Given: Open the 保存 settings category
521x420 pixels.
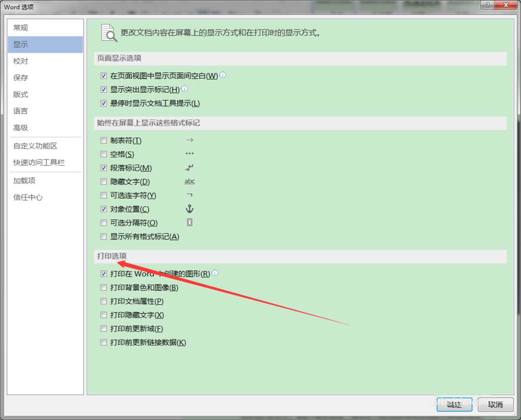Looking at the screenshot, I should [x=45, y=78].
